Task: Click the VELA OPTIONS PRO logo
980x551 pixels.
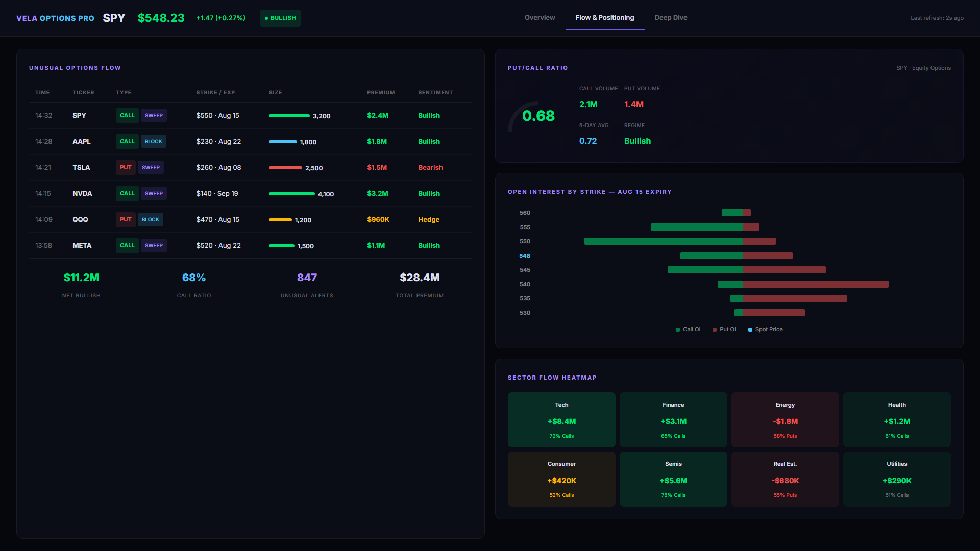Action: (55, 18)
